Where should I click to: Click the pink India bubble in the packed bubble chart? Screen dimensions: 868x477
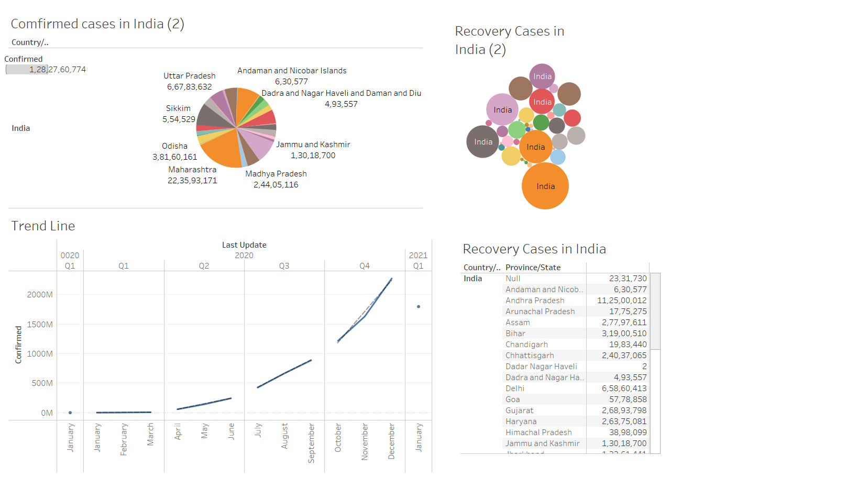(501, 110)
